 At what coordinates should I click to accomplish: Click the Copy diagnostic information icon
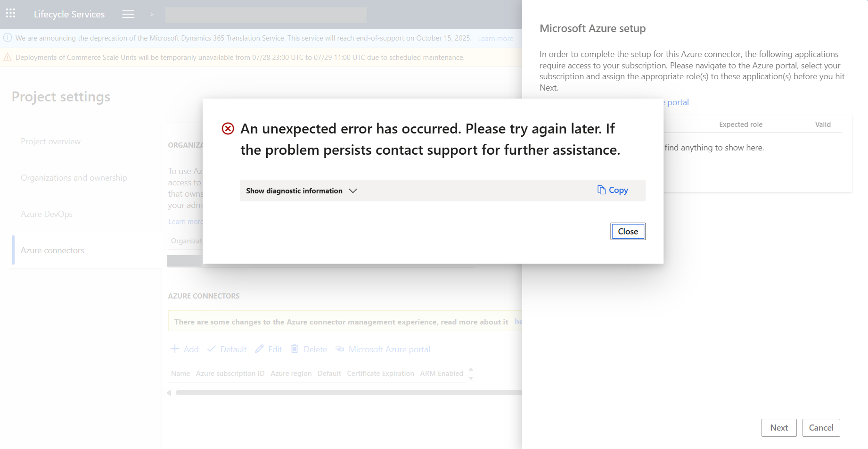tap(601, 190)
